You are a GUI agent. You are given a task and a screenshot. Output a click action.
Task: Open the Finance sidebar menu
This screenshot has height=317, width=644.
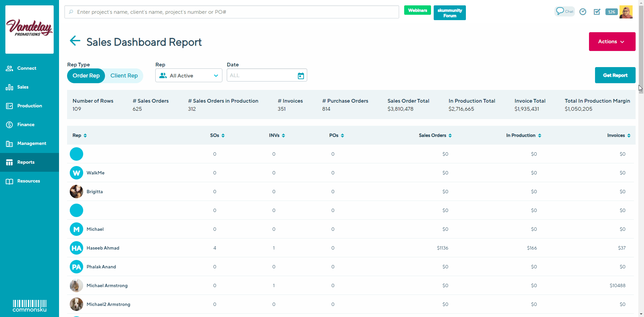pos(26,125)
